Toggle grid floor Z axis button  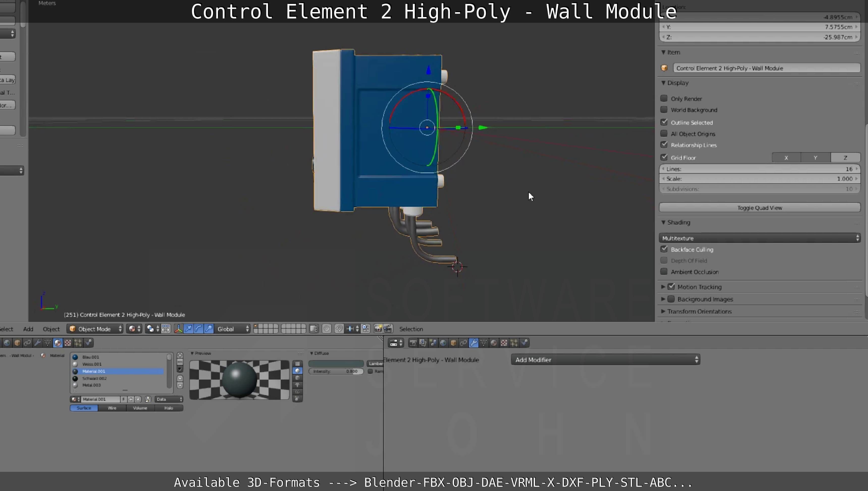pyautogui.click(x=846, y=158)
